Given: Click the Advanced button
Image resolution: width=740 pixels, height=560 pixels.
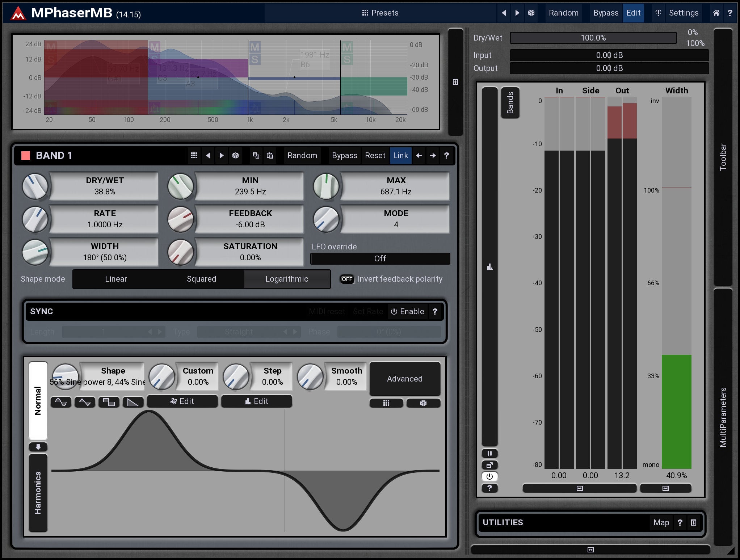Looking at the screenshot, I should (404, 379).
